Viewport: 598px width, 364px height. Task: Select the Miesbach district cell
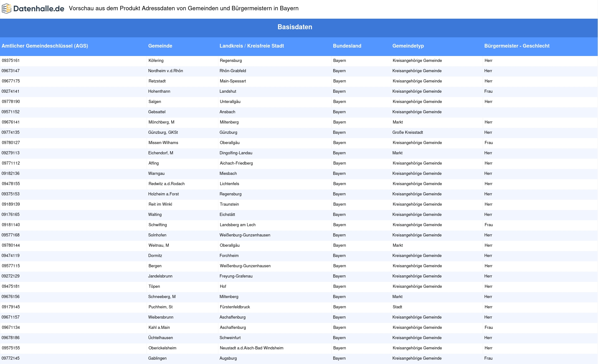tap(228, 174)
